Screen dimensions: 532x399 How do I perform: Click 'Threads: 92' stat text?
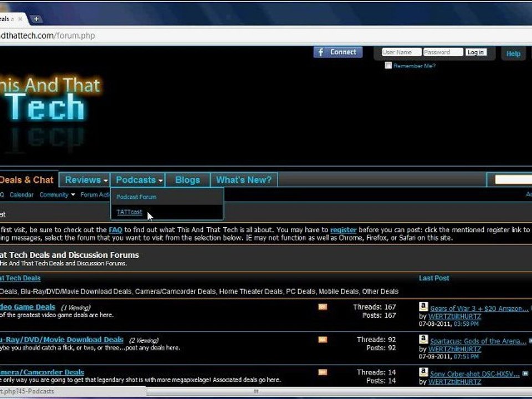click(x=376, y=340)
